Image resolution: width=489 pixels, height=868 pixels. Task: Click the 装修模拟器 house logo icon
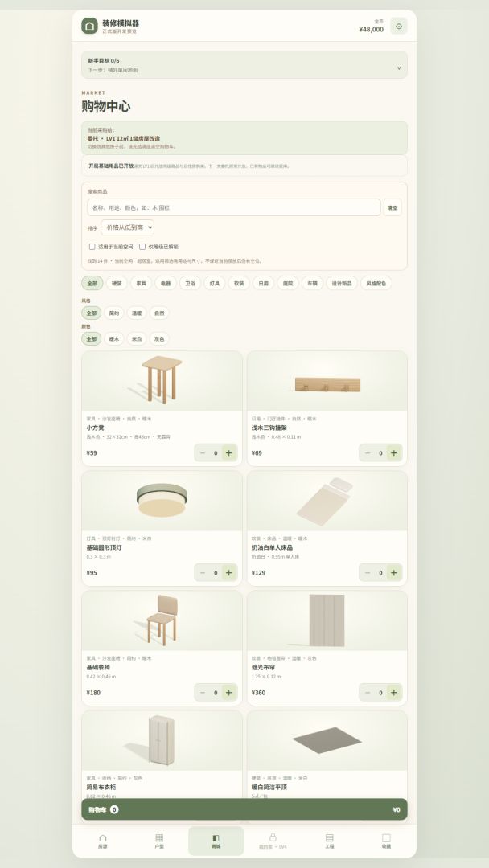point(90,26)
